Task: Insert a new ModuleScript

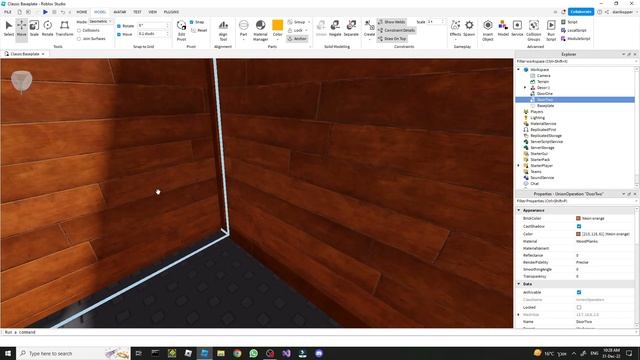Action: click(576, 38)
